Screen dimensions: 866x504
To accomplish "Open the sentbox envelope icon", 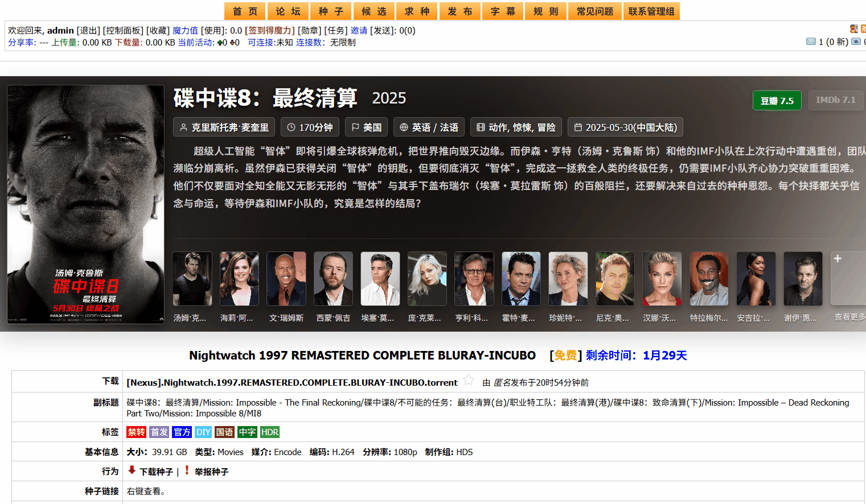I will pyautogui.click(x=856, y=42).
